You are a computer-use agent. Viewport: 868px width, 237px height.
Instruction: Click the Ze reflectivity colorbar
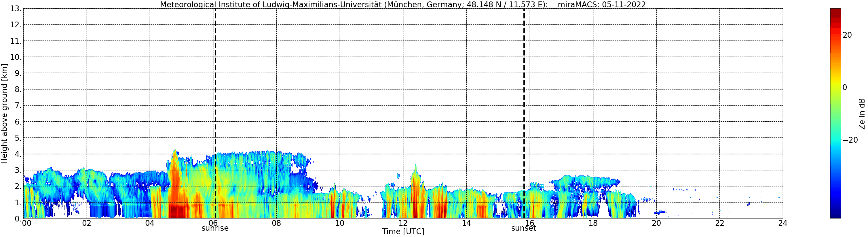pyautogui.click(x=835, y=113)
